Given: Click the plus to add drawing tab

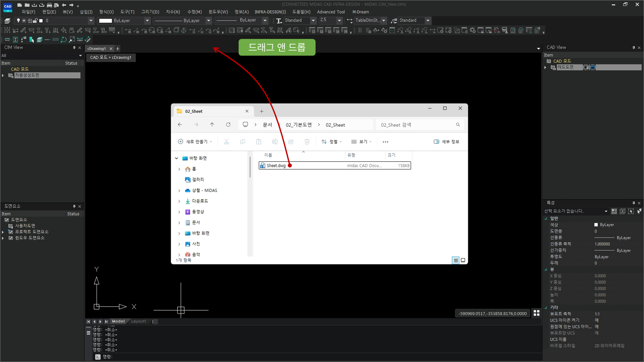Looking at the screenshot, I should (x=118, y=49).
